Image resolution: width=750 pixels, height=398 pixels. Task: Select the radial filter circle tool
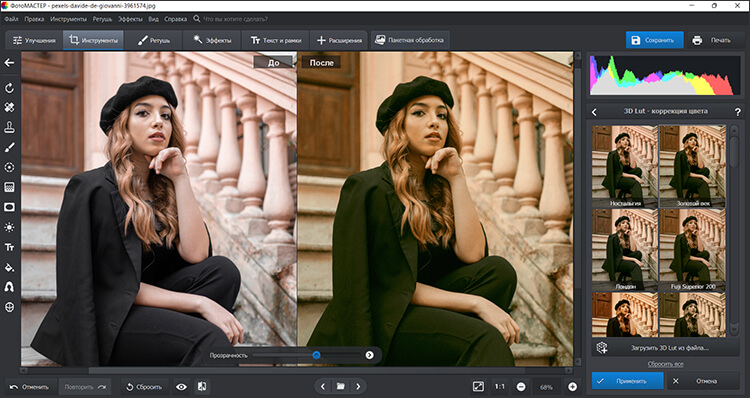coord(9,167)
